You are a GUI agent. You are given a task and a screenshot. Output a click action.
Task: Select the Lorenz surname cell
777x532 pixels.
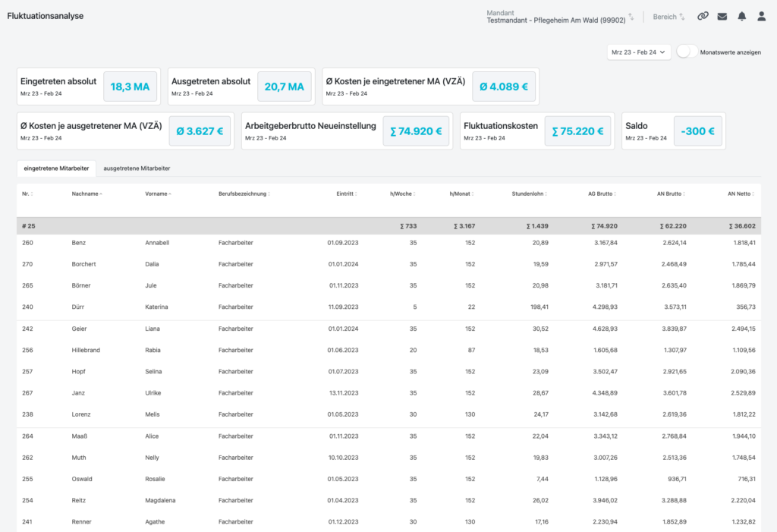tap(81, 414)
